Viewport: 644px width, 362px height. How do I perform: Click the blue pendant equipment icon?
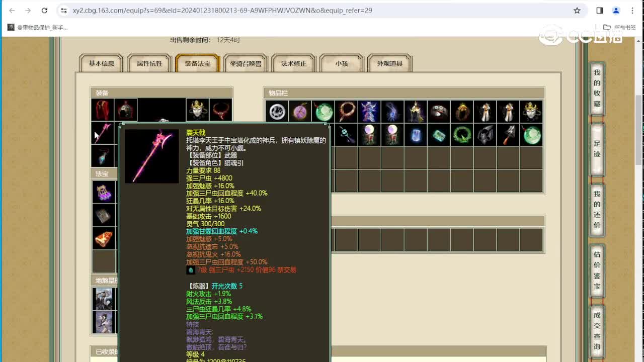click(103, 156)
